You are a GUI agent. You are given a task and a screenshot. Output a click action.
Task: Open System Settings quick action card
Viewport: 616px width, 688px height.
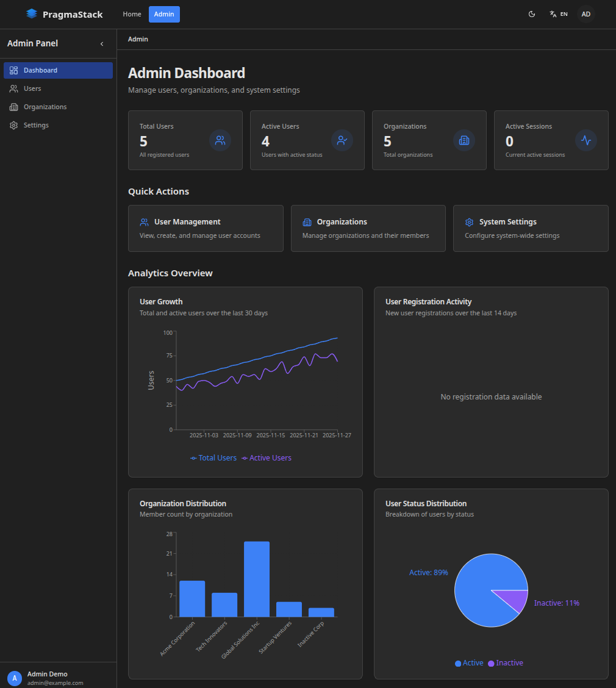click(x=530, y=228)
